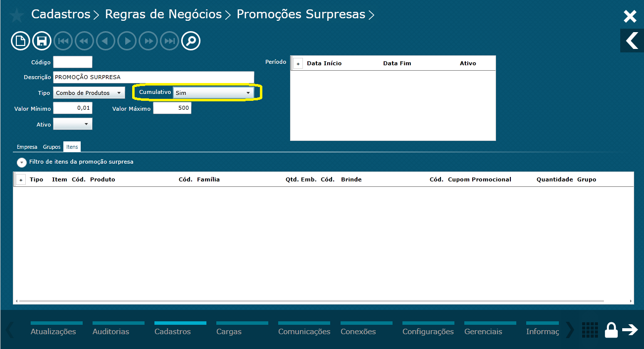The image size is (644, 349).
Task: Go to the next record
Action: click(x=127, y=41)
